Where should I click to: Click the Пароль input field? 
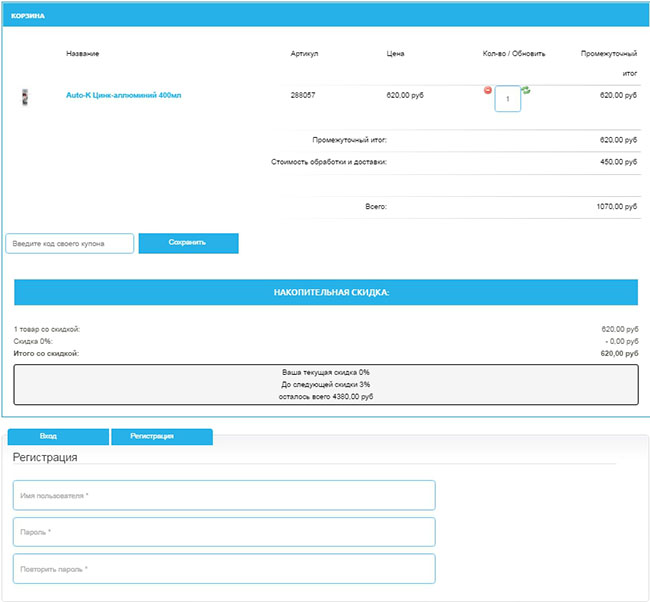tap(224, 532)
